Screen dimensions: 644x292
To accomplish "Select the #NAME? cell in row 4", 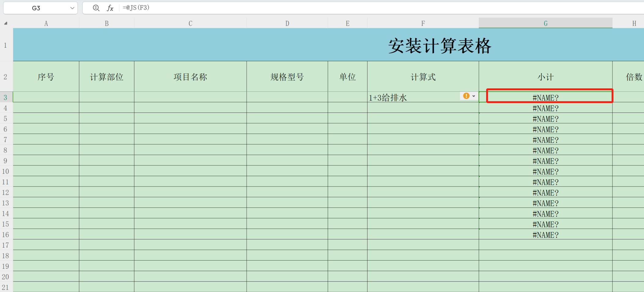I will coord(545,108).
